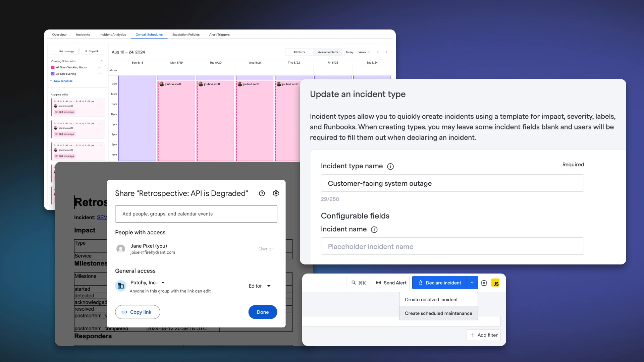Go to next week in calendar

click(x=386, y=52)
